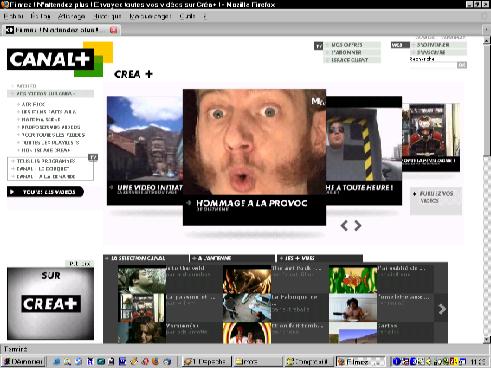Open the Nos Offres link
Viewport: 491px width, 368px height.
click(x=347, y=45)
